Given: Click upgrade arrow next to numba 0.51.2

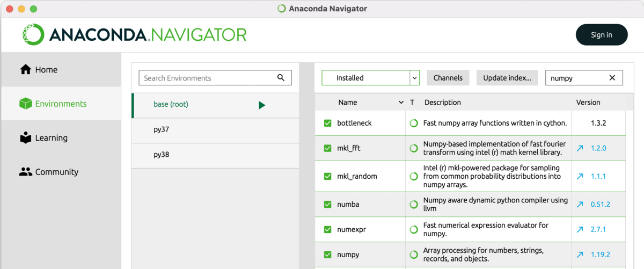Looking at the screenshot, I should tap(580, 205).
